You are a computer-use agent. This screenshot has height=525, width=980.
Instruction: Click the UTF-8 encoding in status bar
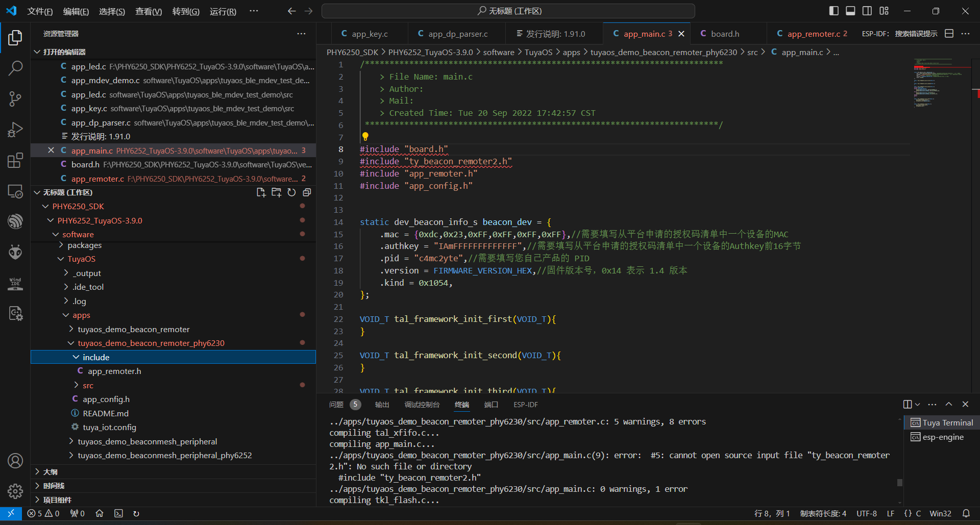(x=866, y=513)
